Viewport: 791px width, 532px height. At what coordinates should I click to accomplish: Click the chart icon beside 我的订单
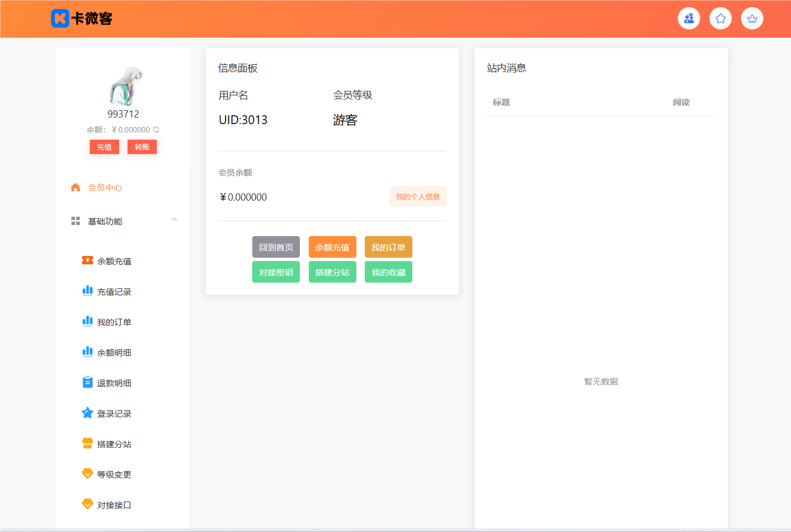[88, 321]
